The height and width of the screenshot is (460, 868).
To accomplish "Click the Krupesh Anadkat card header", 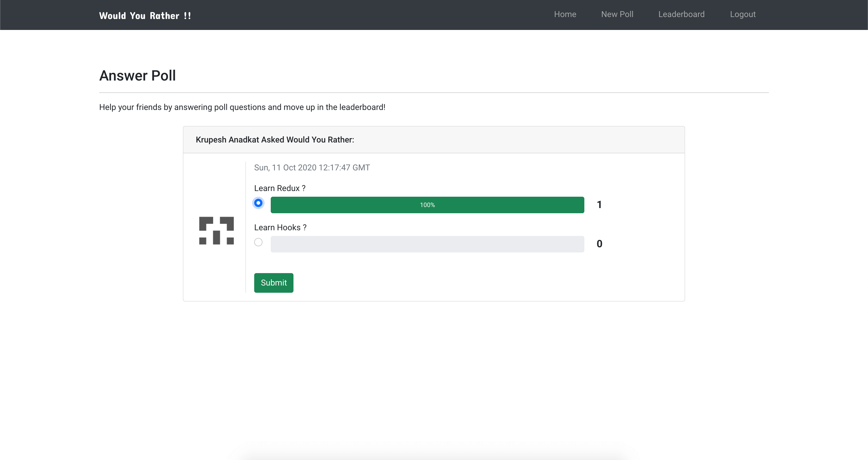I will tap(275, 140).
